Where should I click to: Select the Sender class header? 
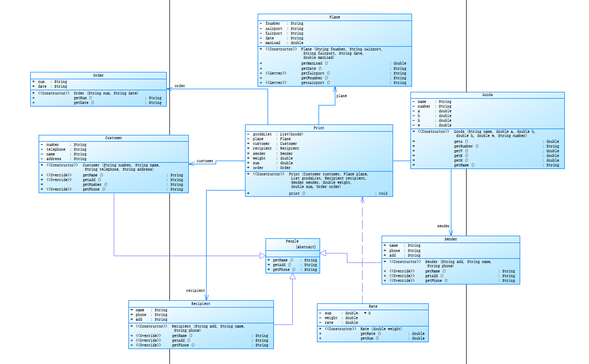(450, 239)
